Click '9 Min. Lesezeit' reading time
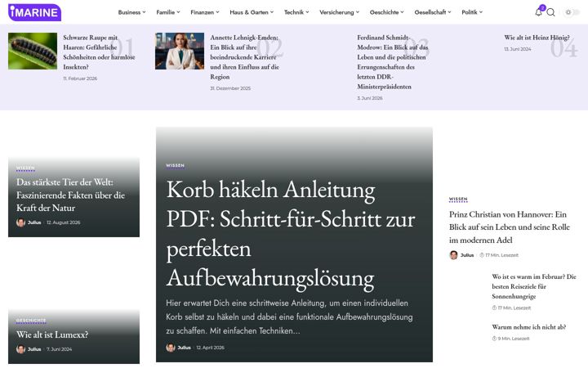 [510, 339]
